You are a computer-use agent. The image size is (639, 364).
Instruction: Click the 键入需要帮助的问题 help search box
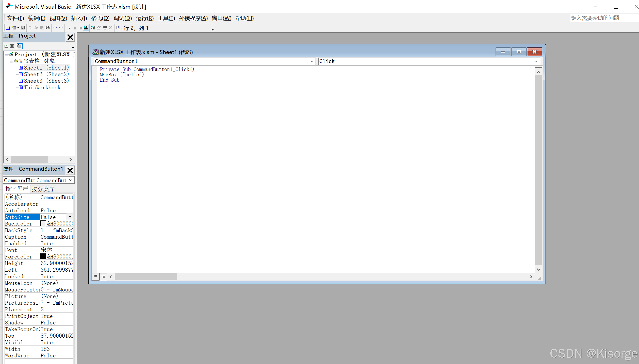click(x=604, y=18)
